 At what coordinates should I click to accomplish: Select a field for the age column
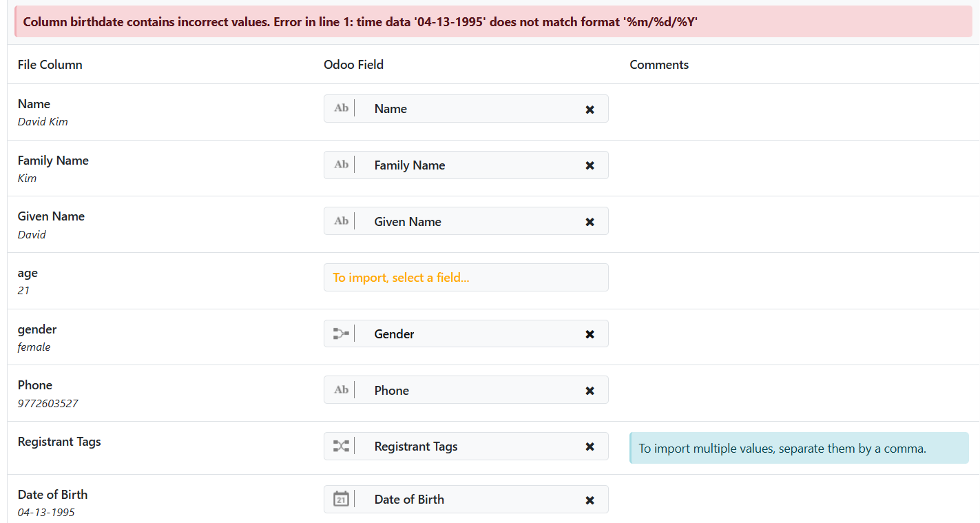tap(466, 278)
